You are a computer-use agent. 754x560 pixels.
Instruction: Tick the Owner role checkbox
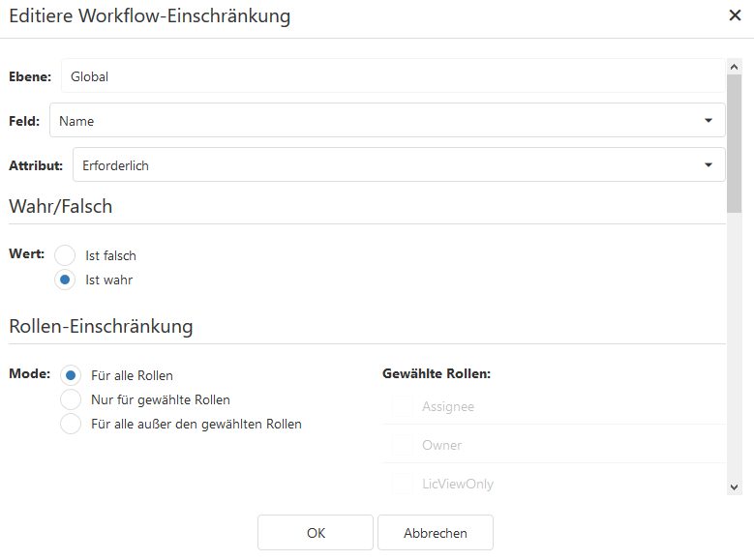pyautogui.click(x=402, y=446)
